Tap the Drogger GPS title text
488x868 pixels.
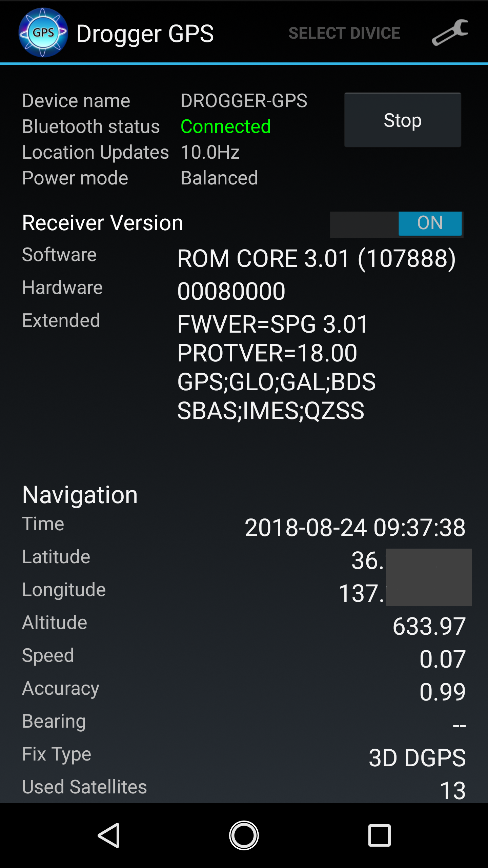145,34
